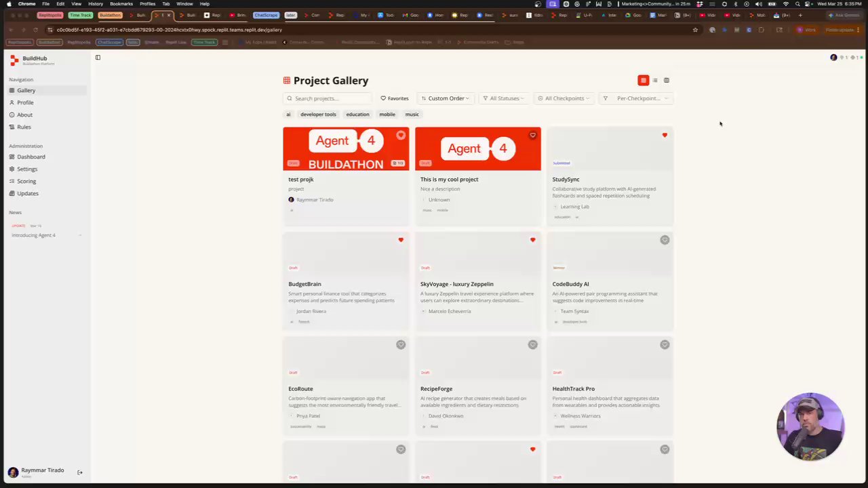Click the log out icon beside Raymmar Tirado
The width and height of the screenshot is (868, 488).
tap(79, 472)
